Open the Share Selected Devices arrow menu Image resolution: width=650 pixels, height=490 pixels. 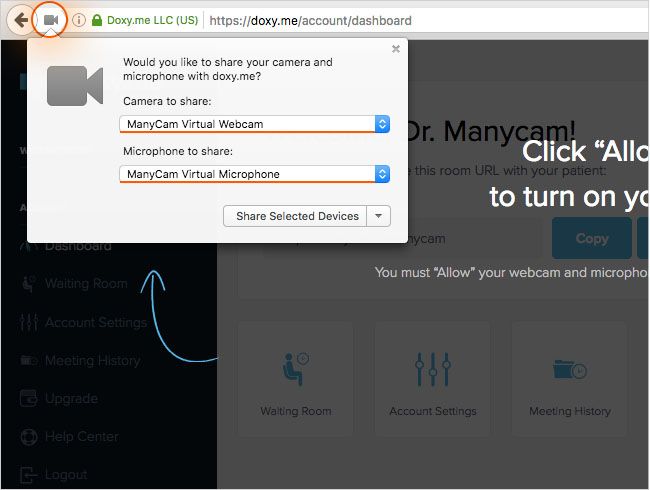pyautogui.click(x=378, y=216)
